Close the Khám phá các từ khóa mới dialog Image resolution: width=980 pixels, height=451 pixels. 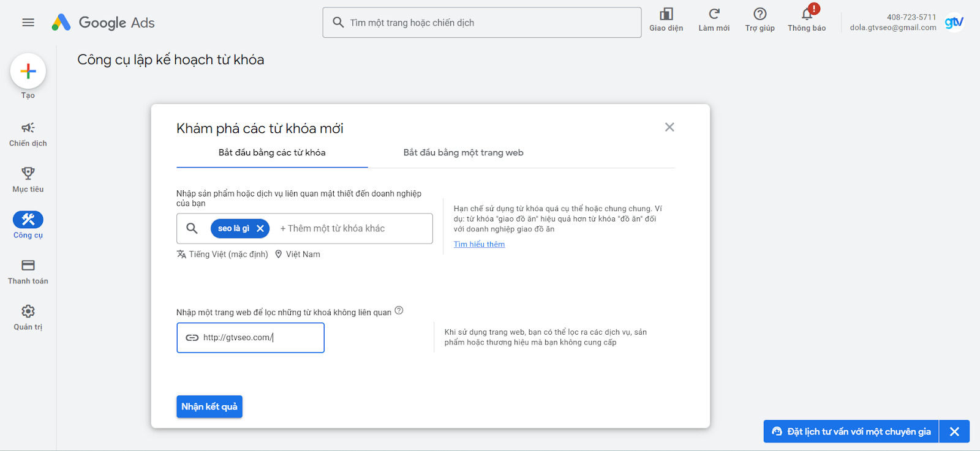[669, 127]
